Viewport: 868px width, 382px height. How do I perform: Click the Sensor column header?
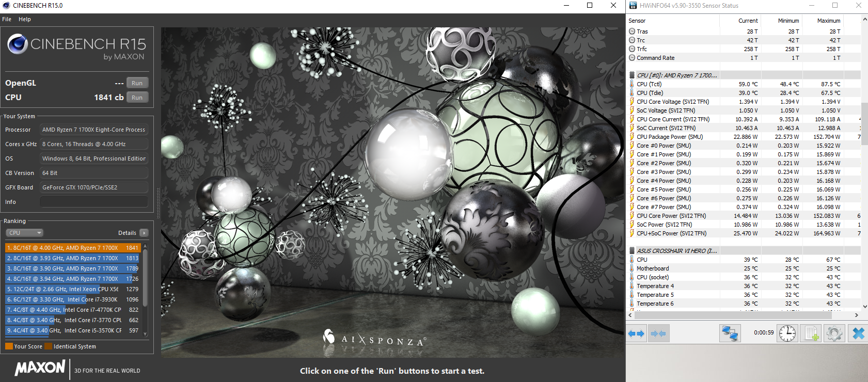(673, 21)
